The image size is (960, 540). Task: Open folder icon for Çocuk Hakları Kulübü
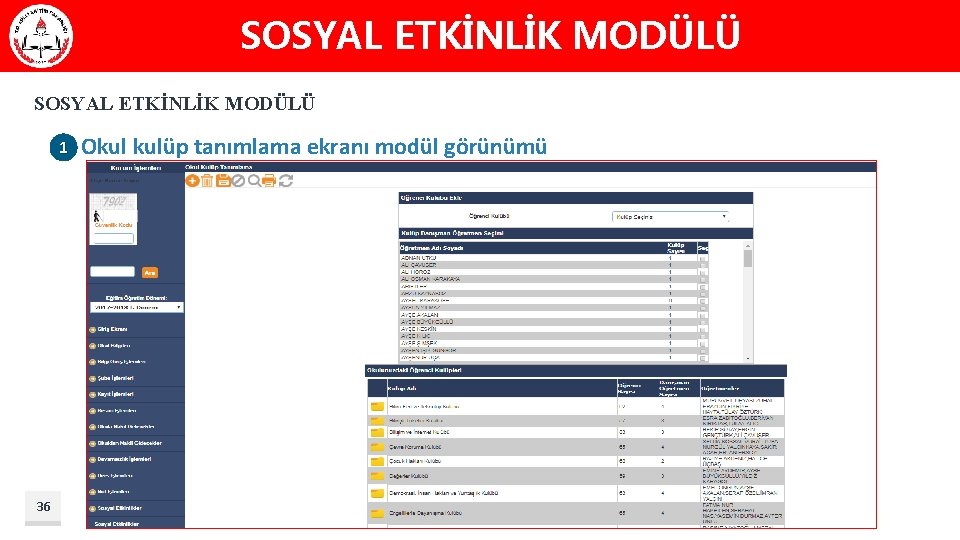click(377, 461)
